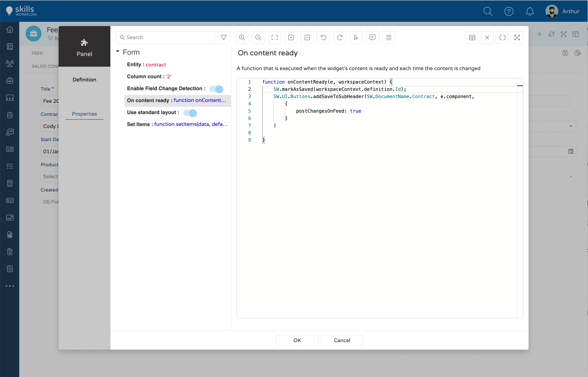Click the collapse-all minus box icon

click(x=307, y=37)
